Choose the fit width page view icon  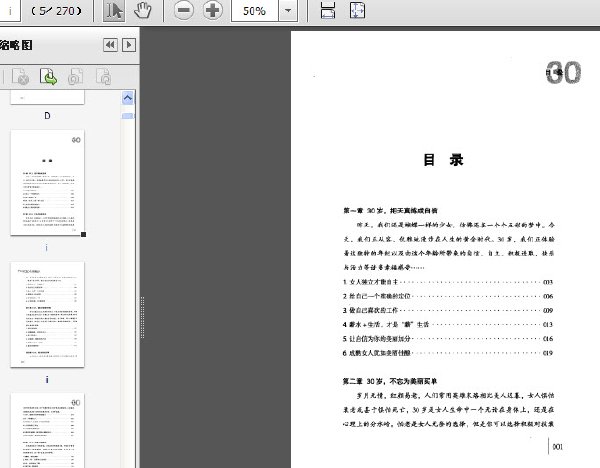click(328, 10)
